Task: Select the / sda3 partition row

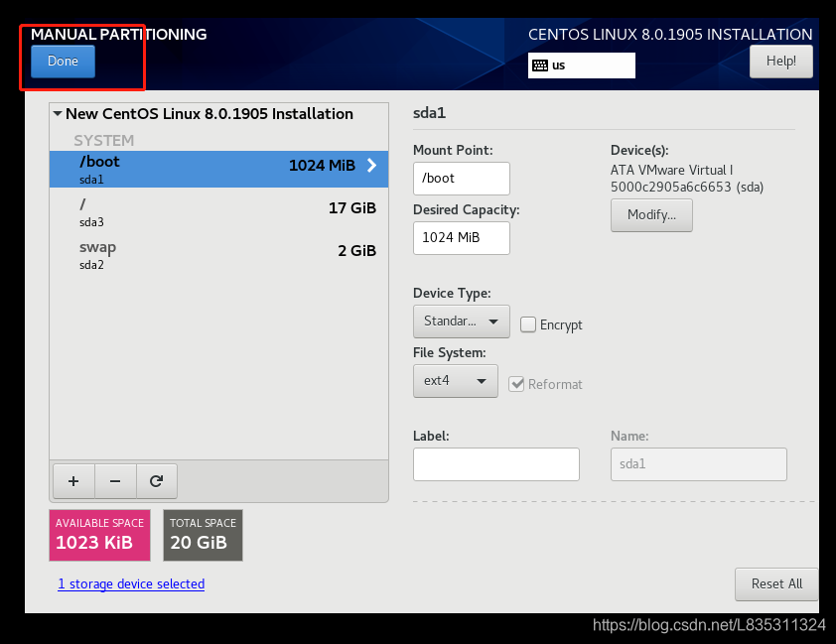Action: click(218, 212)
